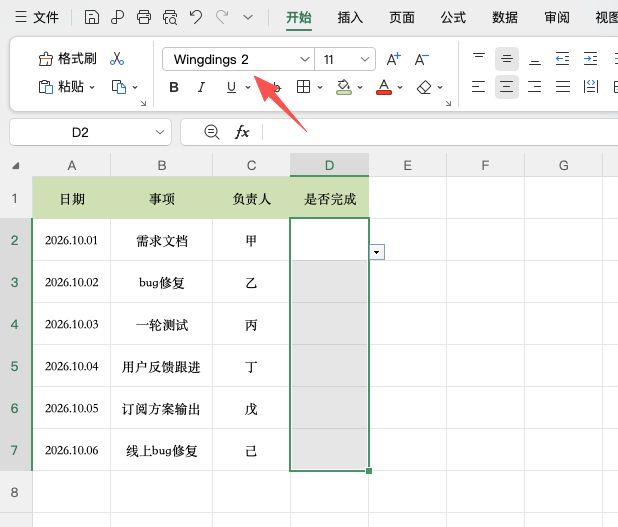
Task: Click into the formula bar input
Action: 441,132
